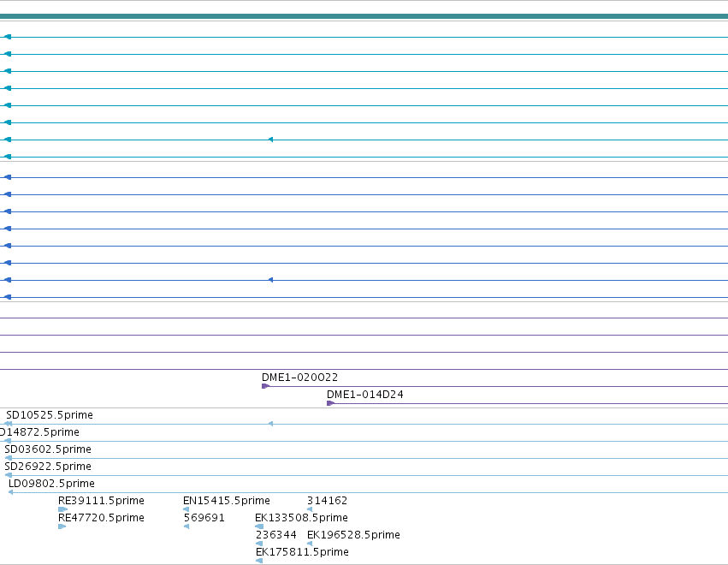
Task: Select the DME1-014D24 feature label
Action: coord(365,395)
